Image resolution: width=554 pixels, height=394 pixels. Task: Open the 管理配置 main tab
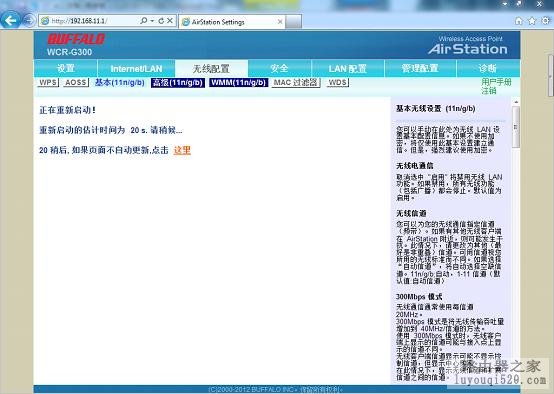[x=420, y=68]
